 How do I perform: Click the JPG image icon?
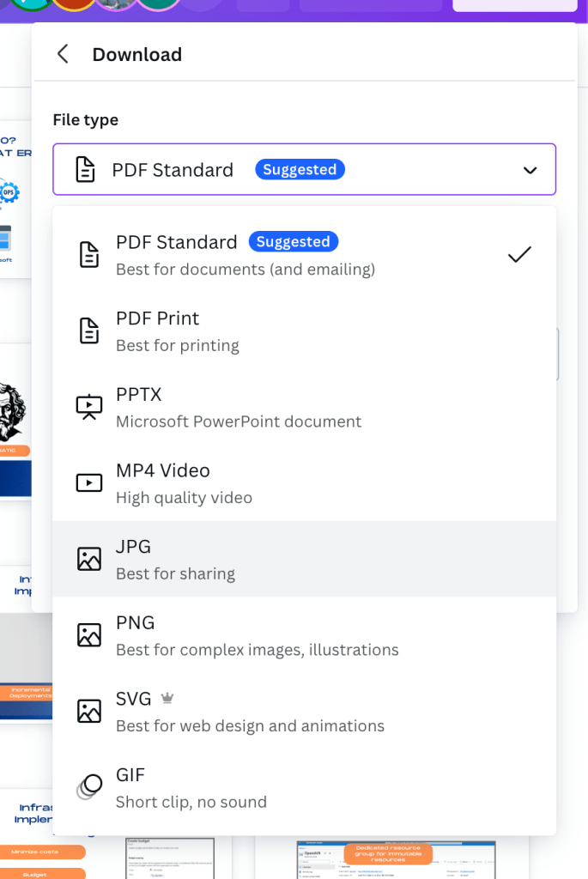[x=89, y=559]
